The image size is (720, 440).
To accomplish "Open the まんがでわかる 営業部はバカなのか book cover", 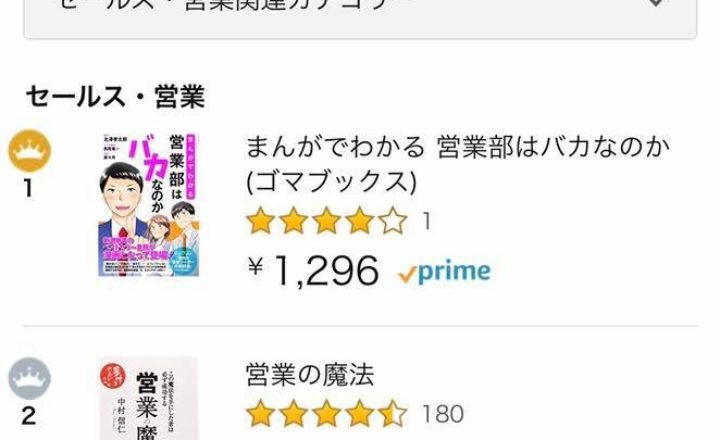I will 148,205.
